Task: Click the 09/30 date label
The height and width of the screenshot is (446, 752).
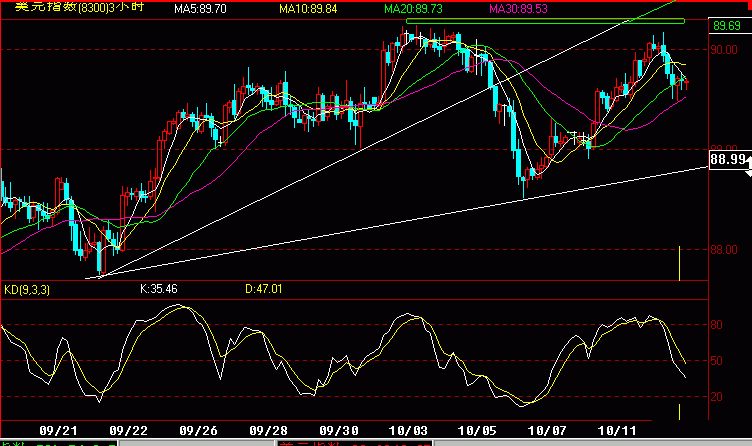Action: (338, 430)
